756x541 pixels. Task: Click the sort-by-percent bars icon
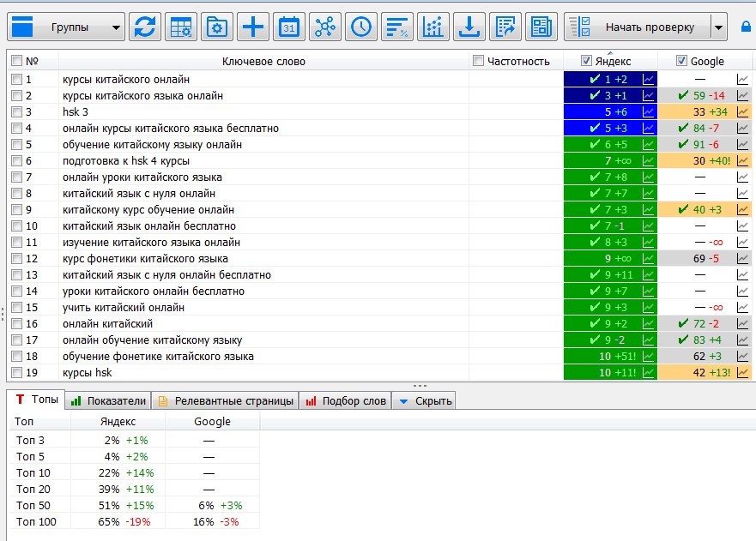coord(396,27)
